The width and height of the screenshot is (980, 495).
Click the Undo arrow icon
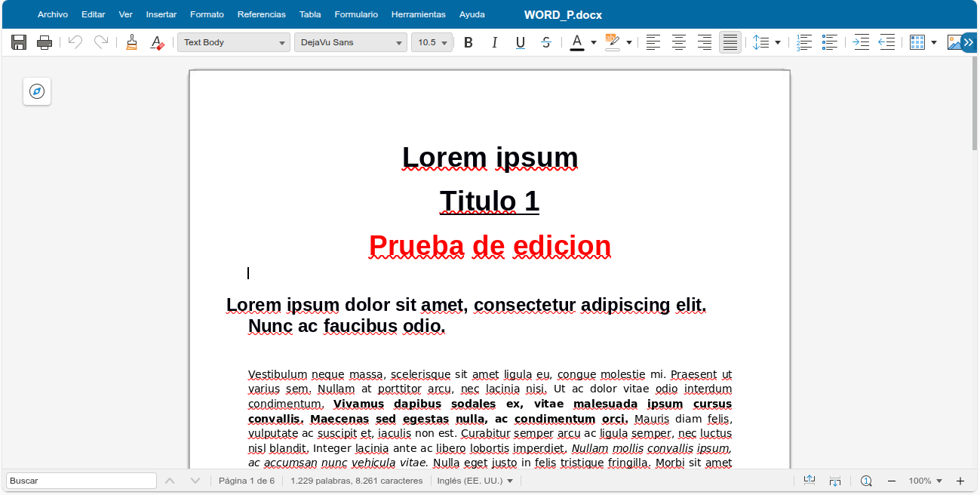click(75, 42)
